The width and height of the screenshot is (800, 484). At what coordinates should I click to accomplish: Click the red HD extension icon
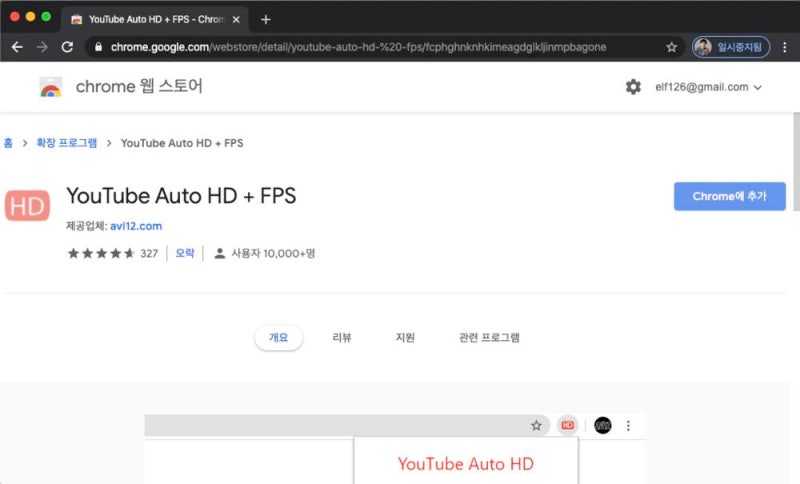(27, 206)
